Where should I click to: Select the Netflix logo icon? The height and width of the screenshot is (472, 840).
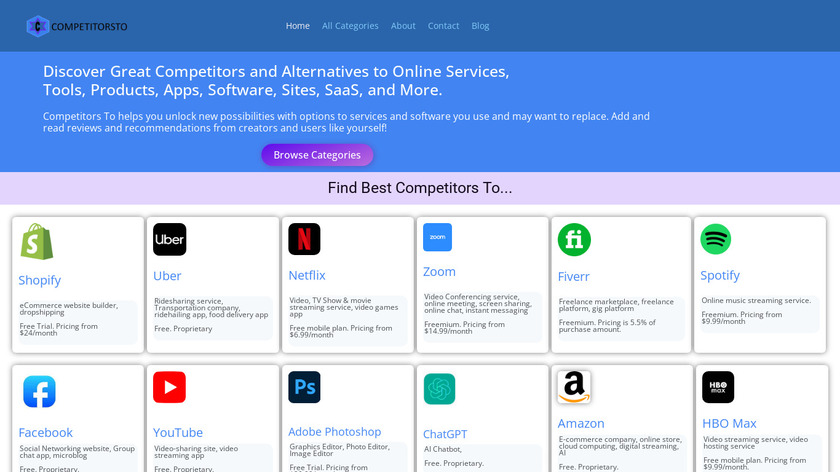point(304,239)
